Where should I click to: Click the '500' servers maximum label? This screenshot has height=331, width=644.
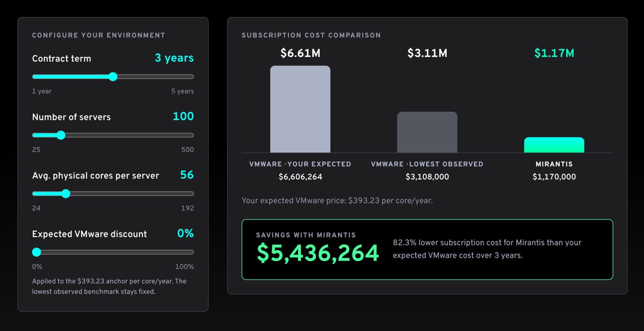pos(187,149)
